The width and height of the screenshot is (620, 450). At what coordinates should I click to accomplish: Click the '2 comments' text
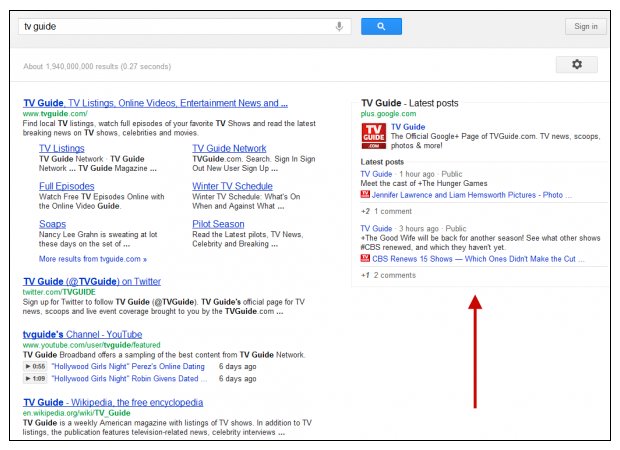[395, 276]
